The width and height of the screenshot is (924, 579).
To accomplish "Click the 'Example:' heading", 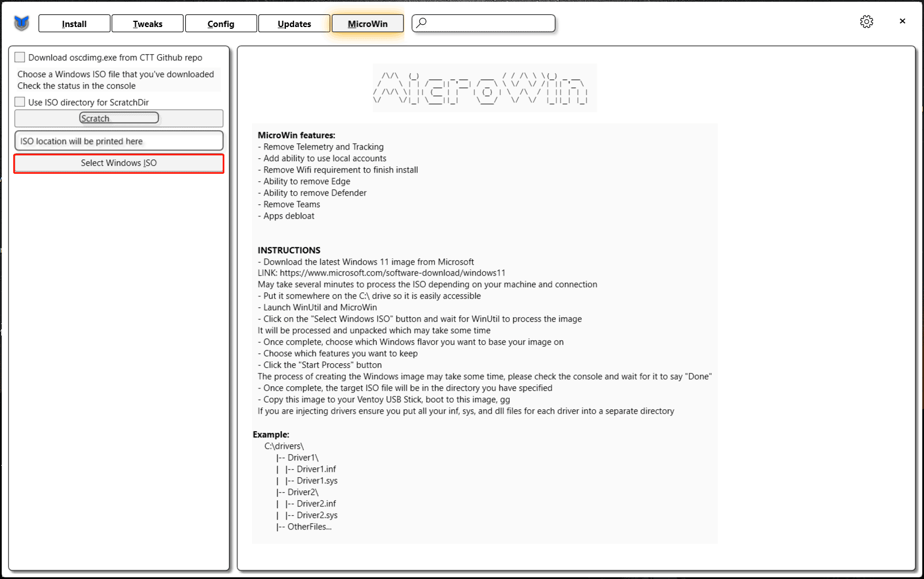I will coord(271,435).
